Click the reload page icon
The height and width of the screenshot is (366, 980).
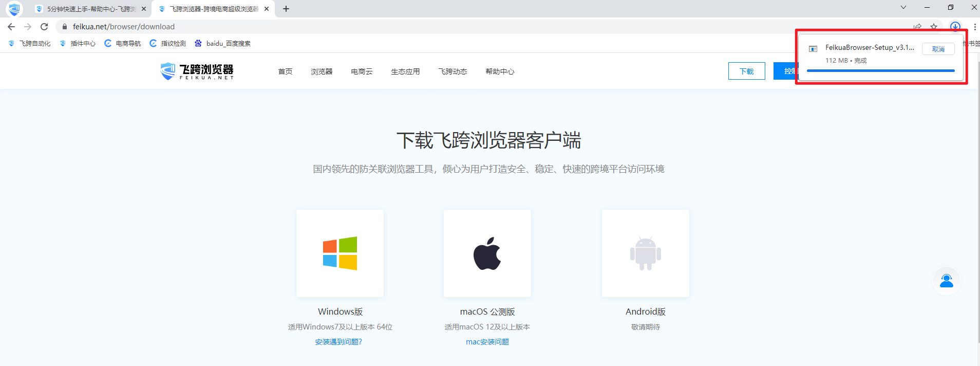coord(44,27)
